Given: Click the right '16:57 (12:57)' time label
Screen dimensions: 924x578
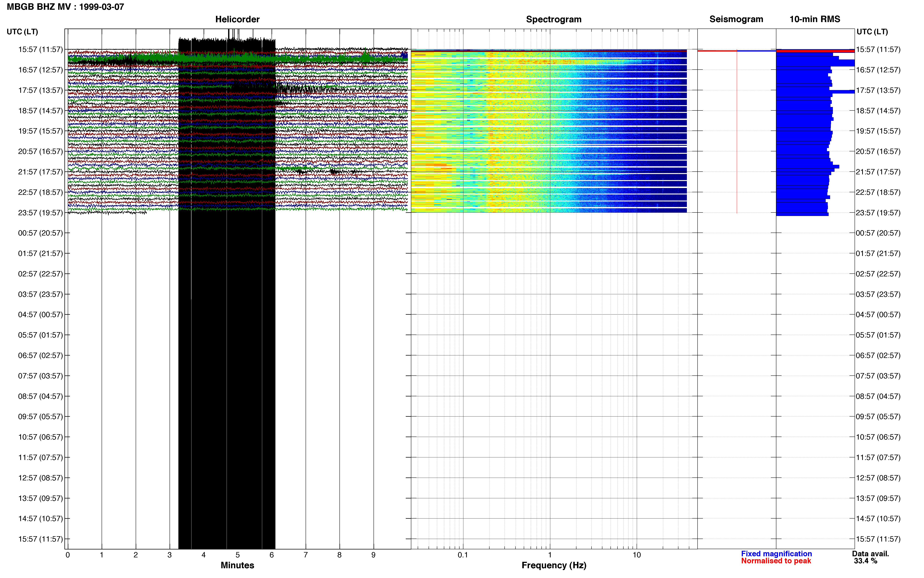Looking at the screenshot, I should (878, 70).
